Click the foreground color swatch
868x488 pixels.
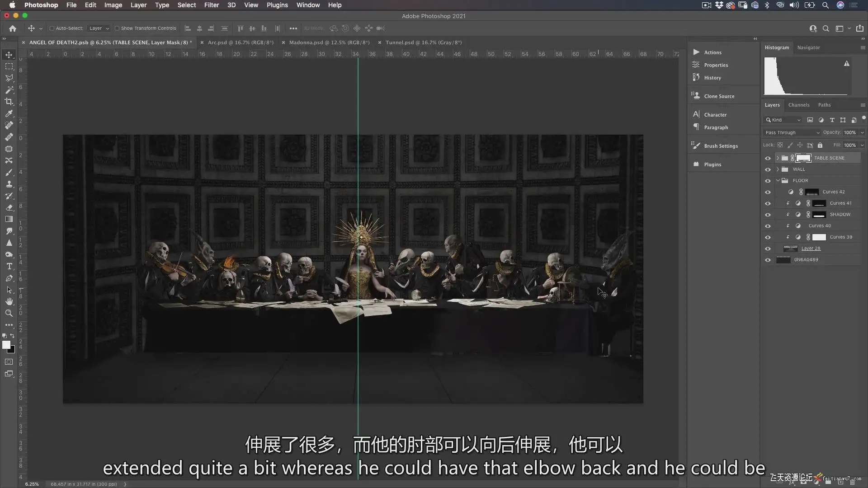click(x=6, y=345)
